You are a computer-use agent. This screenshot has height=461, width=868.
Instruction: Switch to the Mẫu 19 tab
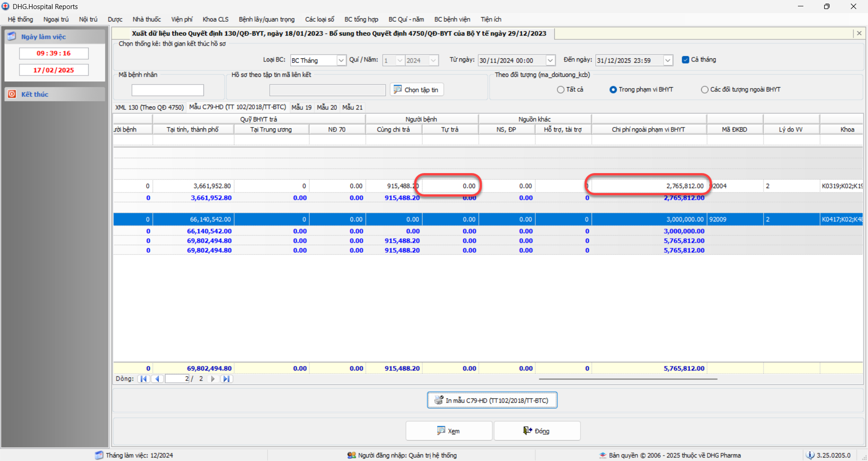pyautogui.click(x=302, y=107)
